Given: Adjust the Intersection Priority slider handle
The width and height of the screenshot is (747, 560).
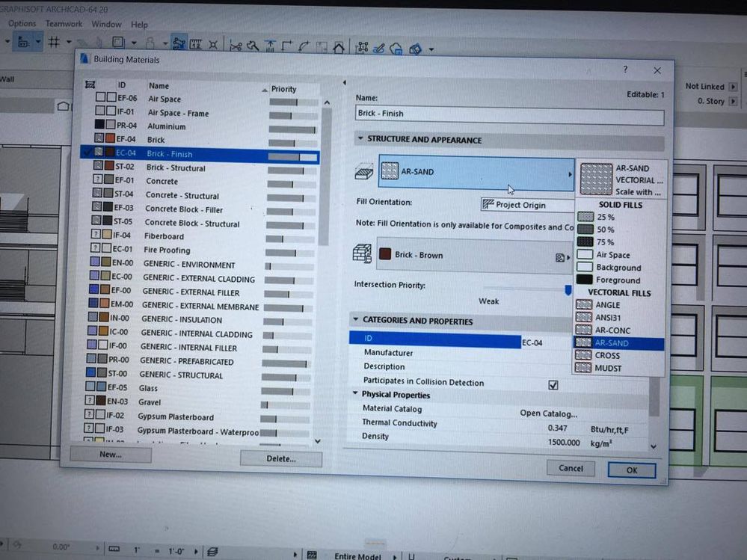Looking at the screenshot, I should [568, 289].
